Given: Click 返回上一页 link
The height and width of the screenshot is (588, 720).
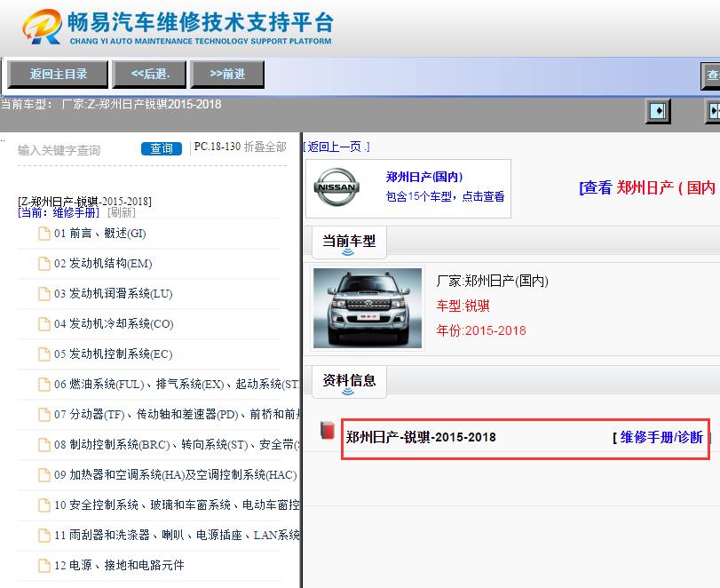Looking at the screenshot, I should [336, 147].
